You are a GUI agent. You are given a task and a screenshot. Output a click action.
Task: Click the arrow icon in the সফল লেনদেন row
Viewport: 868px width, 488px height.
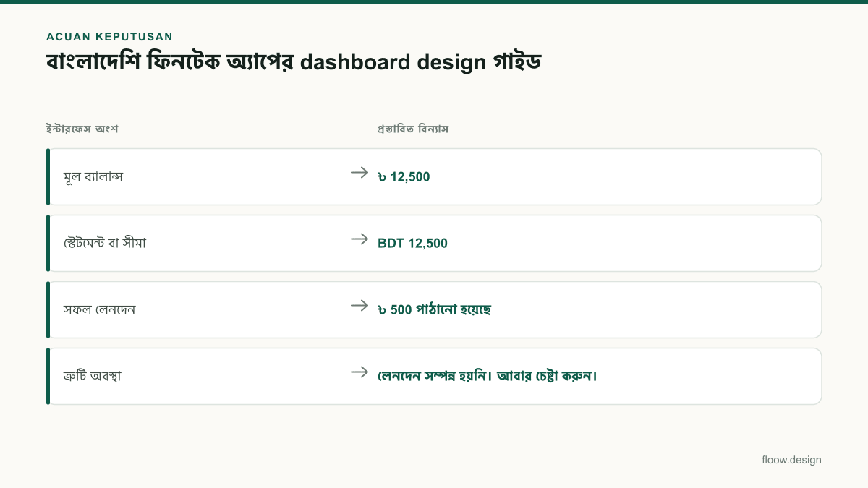[x=359, y=305]
